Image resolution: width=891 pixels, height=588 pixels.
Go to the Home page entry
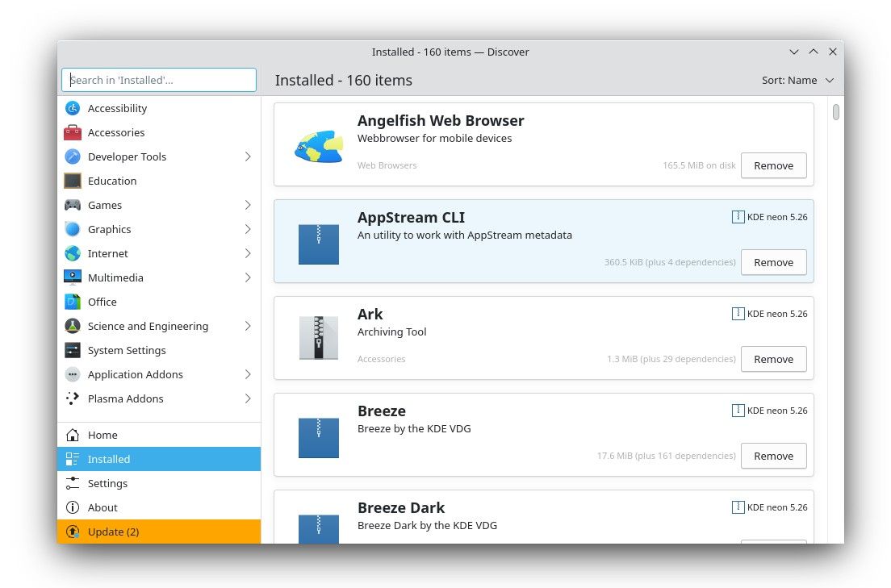[159, 435]
